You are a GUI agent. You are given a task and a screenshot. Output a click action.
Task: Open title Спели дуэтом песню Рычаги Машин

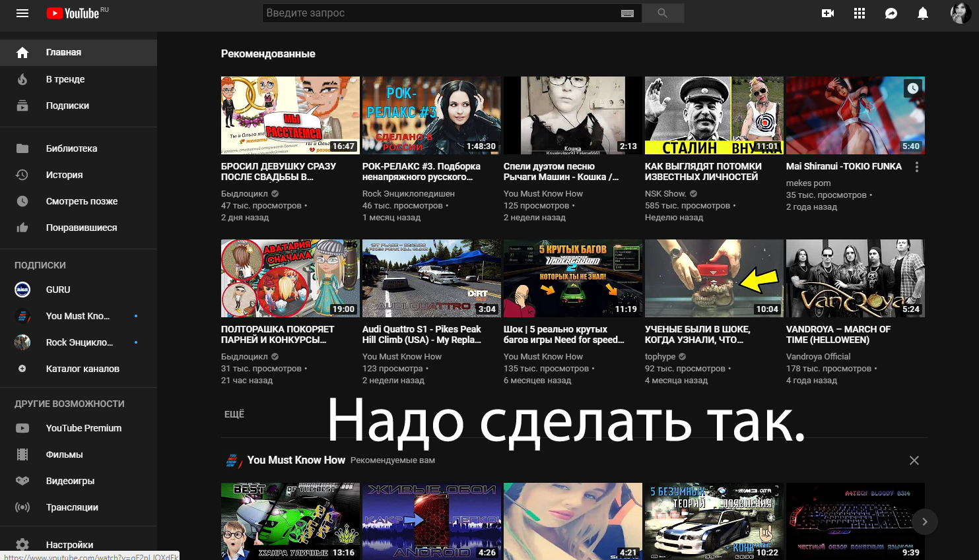561,171
